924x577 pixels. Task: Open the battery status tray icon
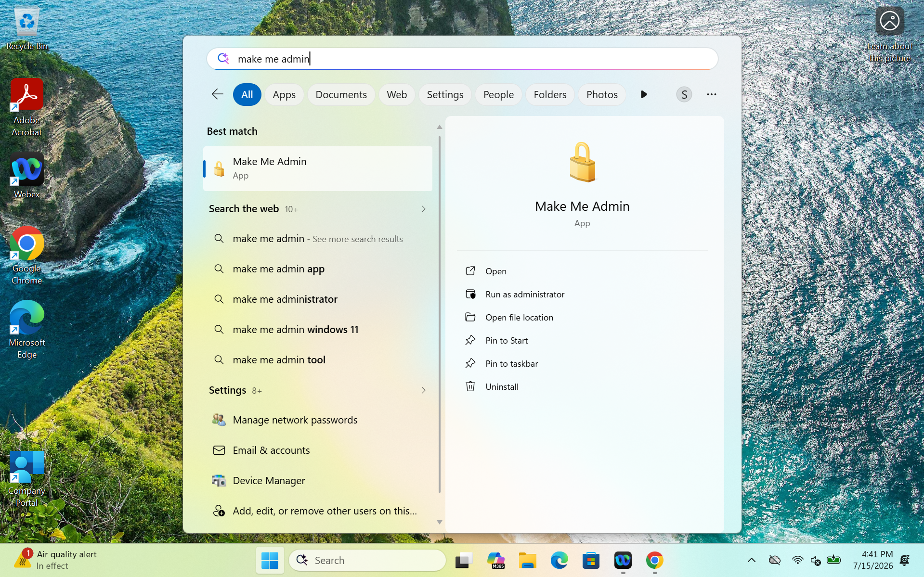[834, 560]
